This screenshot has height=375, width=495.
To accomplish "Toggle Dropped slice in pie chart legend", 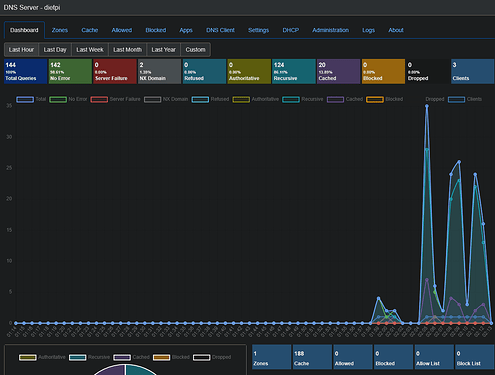I will 212,357.
